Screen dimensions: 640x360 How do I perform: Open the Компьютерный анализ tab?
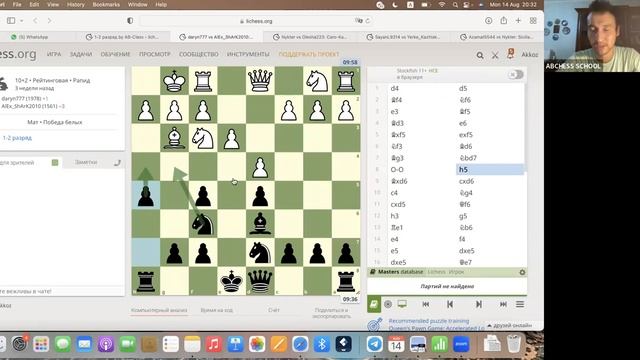[x=159, y=310]
